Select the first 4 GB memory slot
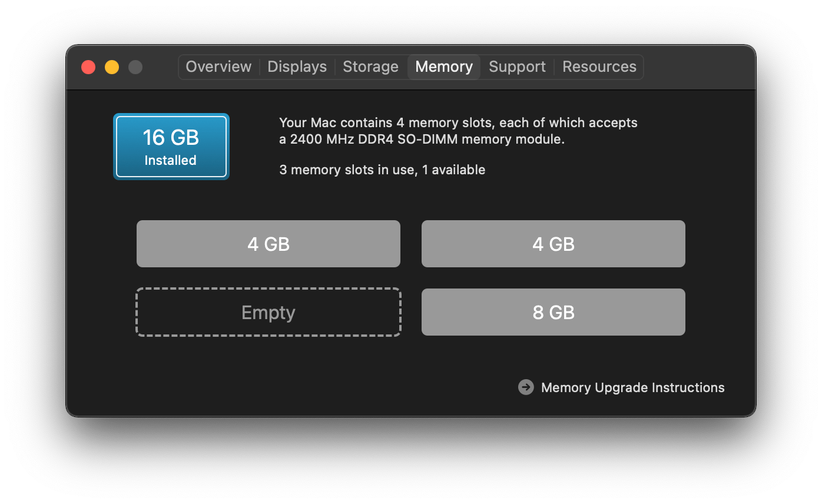 point(269,244)
